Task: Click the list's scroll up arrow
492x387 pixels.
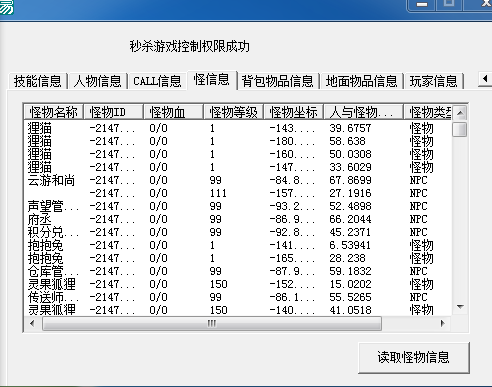Action: [x=460, y=113]
